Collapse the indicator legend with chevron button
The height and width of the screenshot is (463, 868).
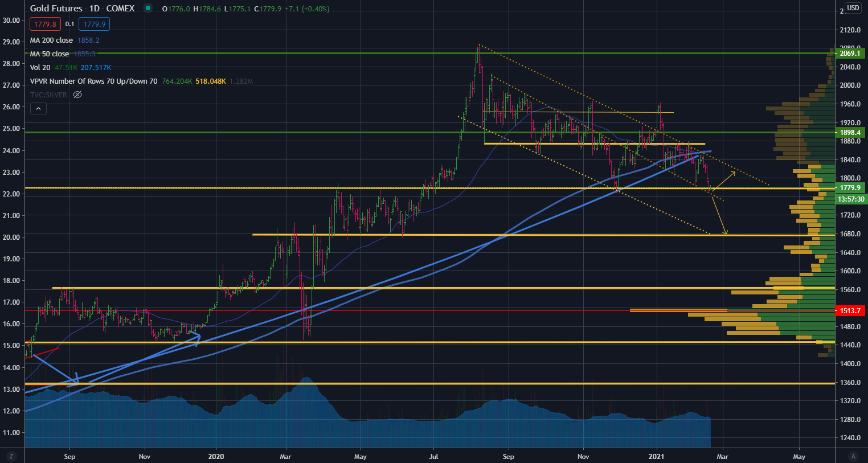pos(38,108)
